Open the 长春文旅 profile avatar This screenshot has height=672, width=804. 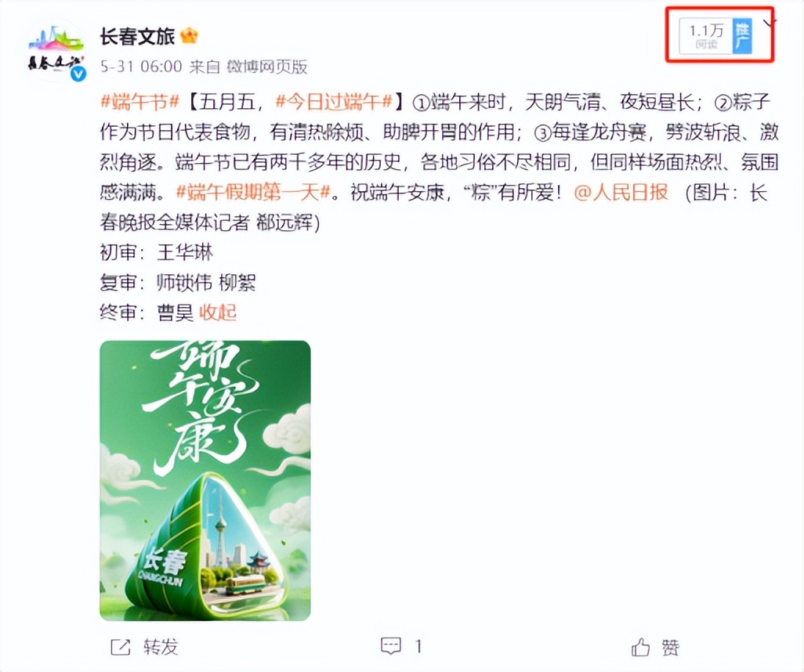coord(56,51)
